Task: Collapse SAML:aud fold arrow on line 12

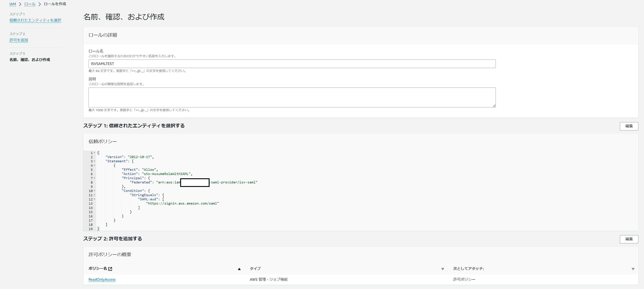Action: (x=94, y=199)
